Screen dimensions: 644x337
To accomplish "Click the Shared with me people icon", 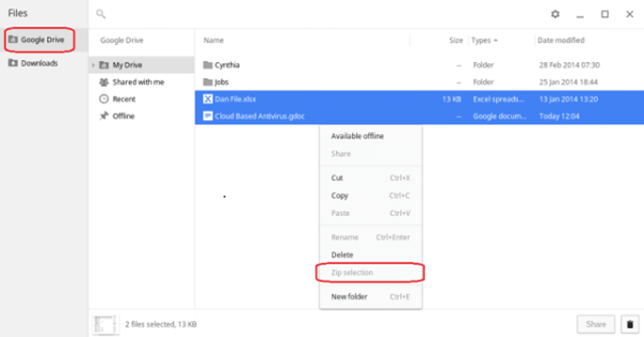I will click(104, 82).
